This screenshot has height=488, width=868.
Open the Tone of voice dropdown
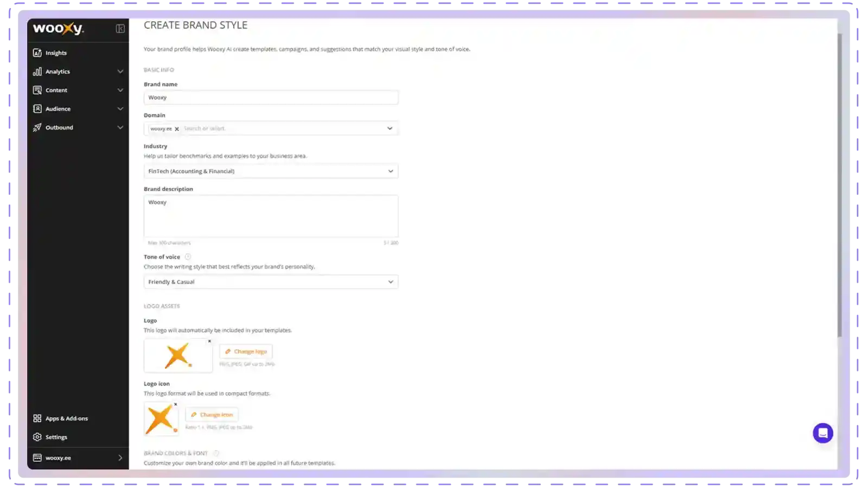pos(271,282)
